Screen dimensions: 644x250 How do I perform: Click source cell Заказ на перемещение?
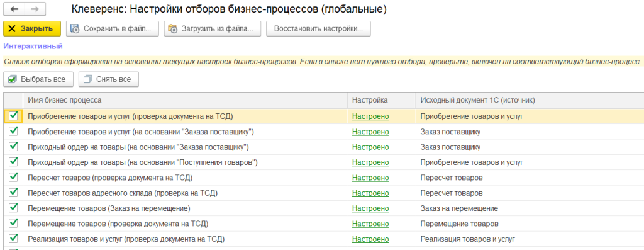pyautogui.click(x=459, y=208)
